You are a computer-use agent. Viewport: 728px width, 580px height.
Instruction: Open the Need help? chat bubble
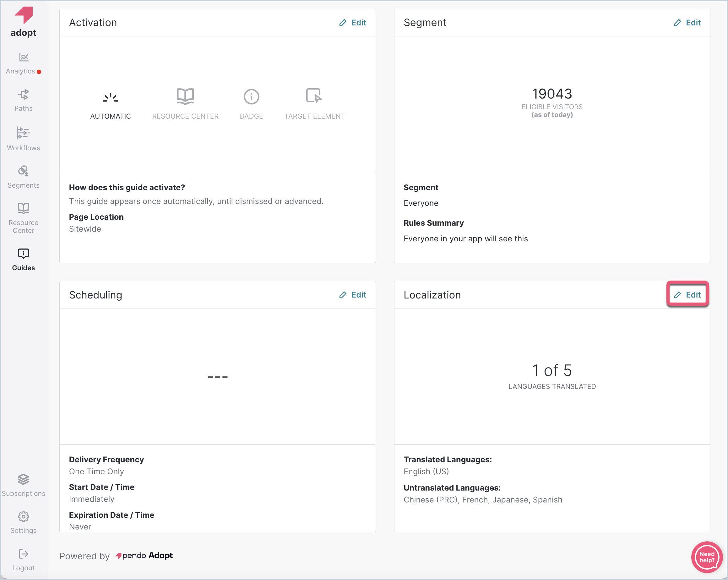click(x=706, y=557)
